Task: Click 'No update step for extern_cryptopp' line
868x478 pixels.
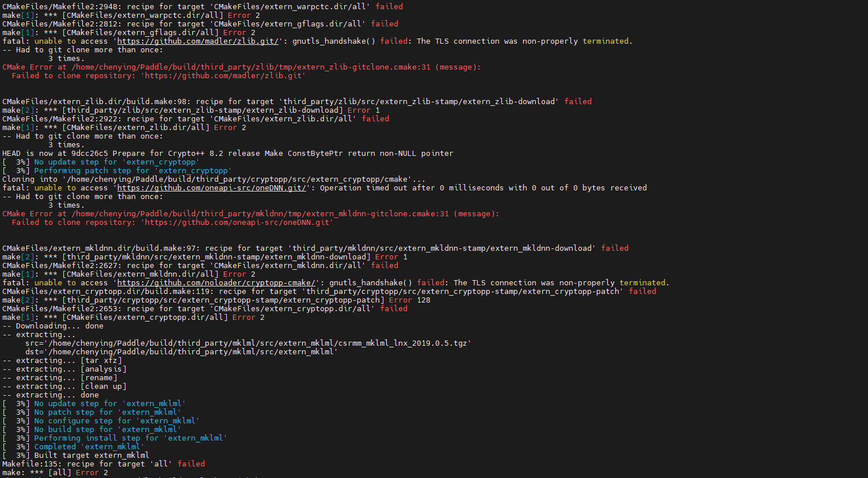Action: coord(101,162)
